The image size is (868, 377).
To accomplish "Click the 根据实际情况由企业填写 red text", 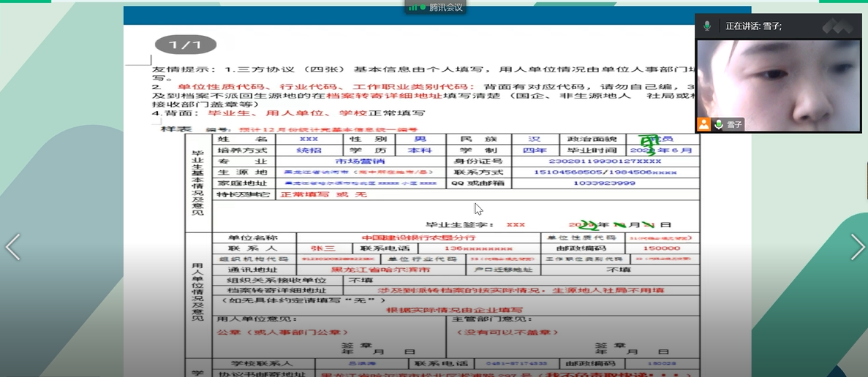I will [454, 310].
